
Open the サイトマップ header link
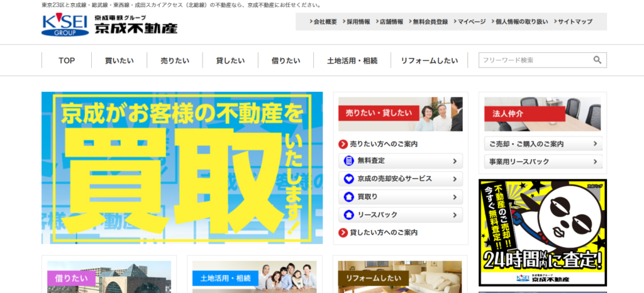(x=574, y=22)
